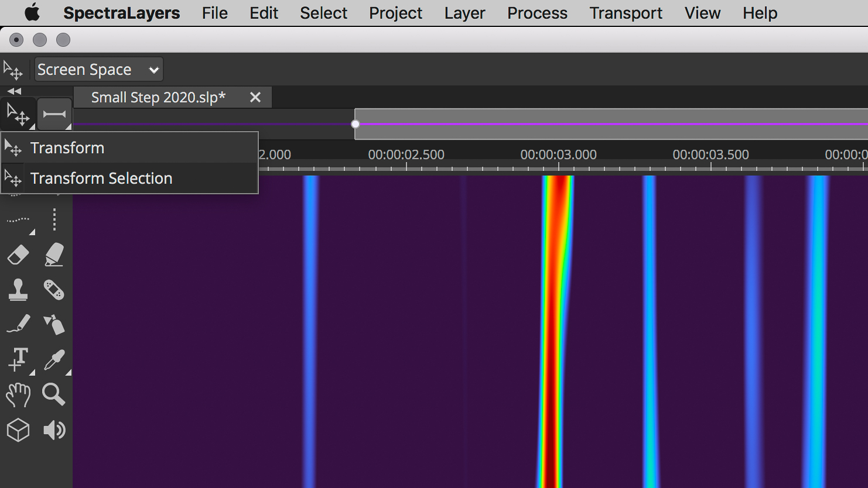Viewport: 868px width, 488px height.
Task: Open the Screen Space dropdown
Action: point(98,69)
